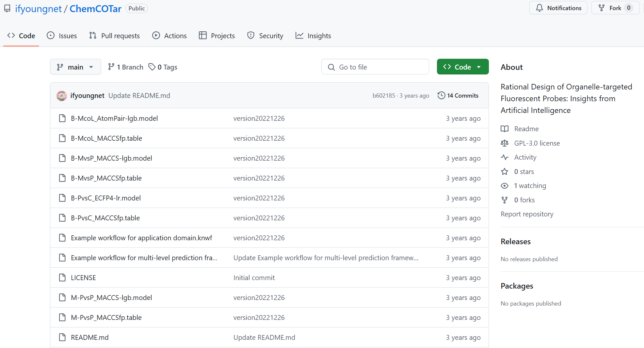The image size is (644, 348).
Task: Focus the Go to file search field
Action: pyautogui.click(x=375, y=67)
